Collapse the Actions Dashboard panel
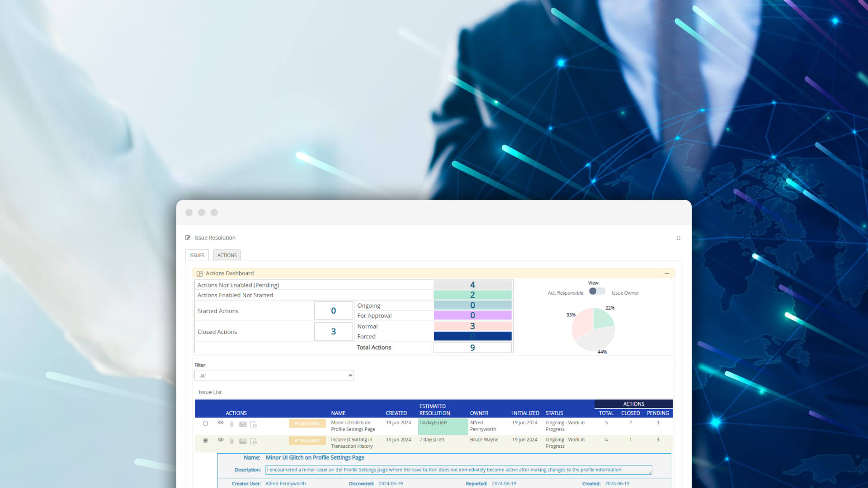 (667, 273)
